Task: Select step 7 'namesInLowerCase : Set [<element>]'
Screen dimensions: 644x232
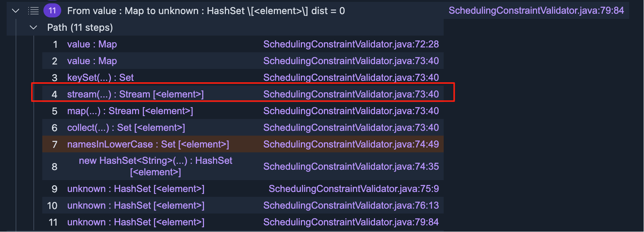Action: 148,144
